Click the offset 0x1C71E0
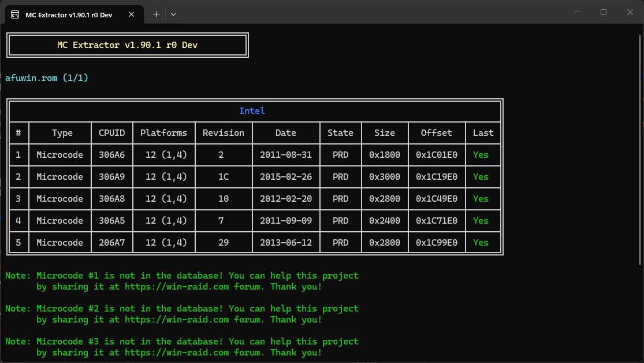Screen dimensions: 644x363 click(x=437, y=221)
